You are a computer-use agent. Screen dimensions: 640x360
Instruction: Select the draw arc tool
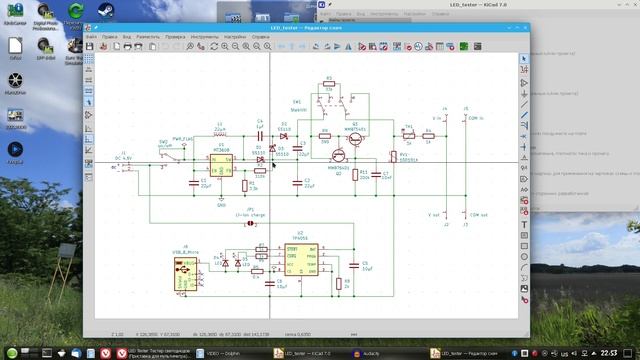[x=524, y=267]
